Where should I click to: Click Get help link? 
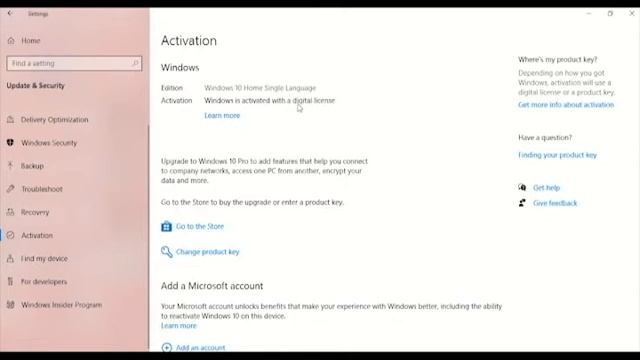click(x=547, y=188)
